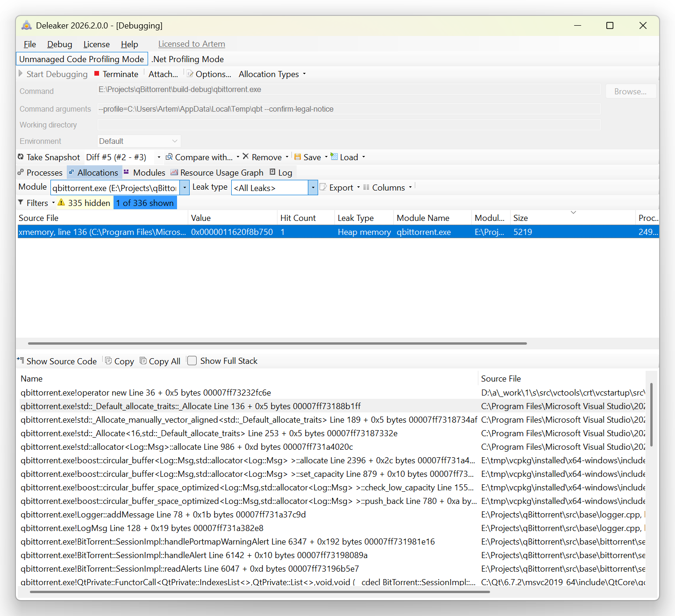Open the snapshot Diff #5 dropdown arrow
This screenshot has width=675, height=616.
(159, 157)
